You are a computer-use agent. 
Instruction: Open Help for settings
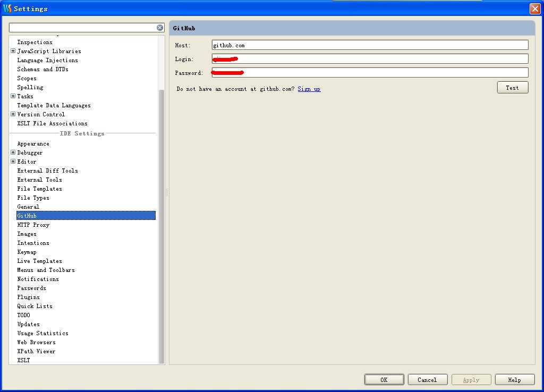(x=514, y=380)
